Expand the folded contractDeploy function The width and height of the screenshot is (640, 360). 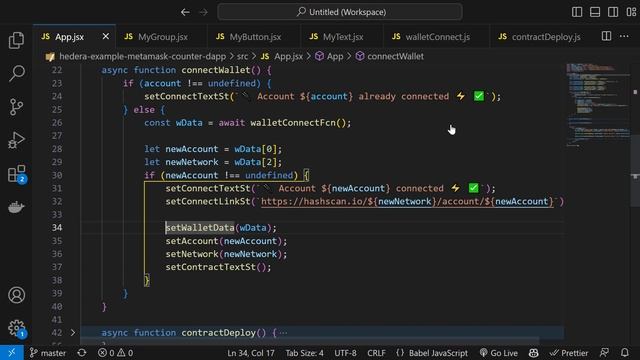pos(73,333)
